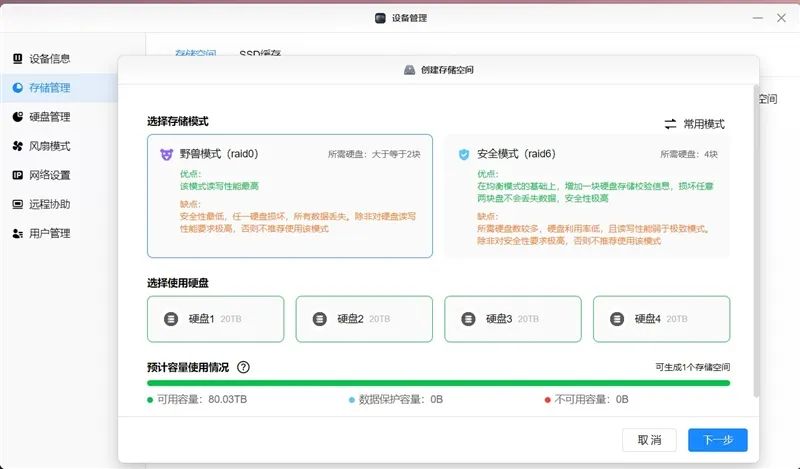Click the 风扇模式 fan icon
This screenshot has height=469, width=800.
coord(17,146)
